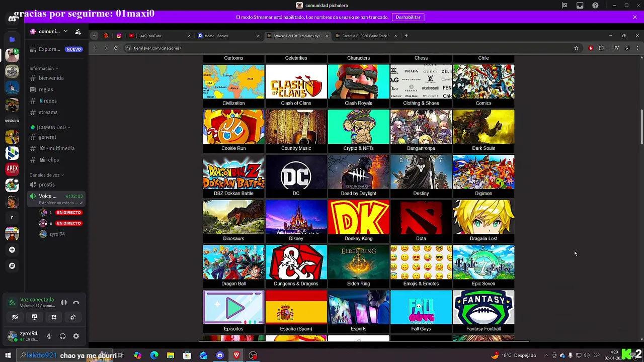This screenshot has width=644, height=362.
Task: Switch to the YouTube tab
Action: coord(159,36)
